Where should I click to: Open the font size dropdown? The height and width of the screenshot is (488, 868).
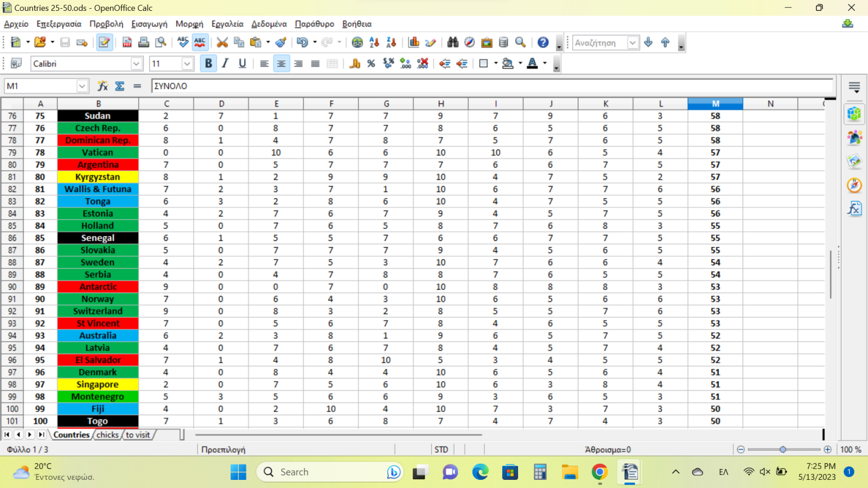187,63
